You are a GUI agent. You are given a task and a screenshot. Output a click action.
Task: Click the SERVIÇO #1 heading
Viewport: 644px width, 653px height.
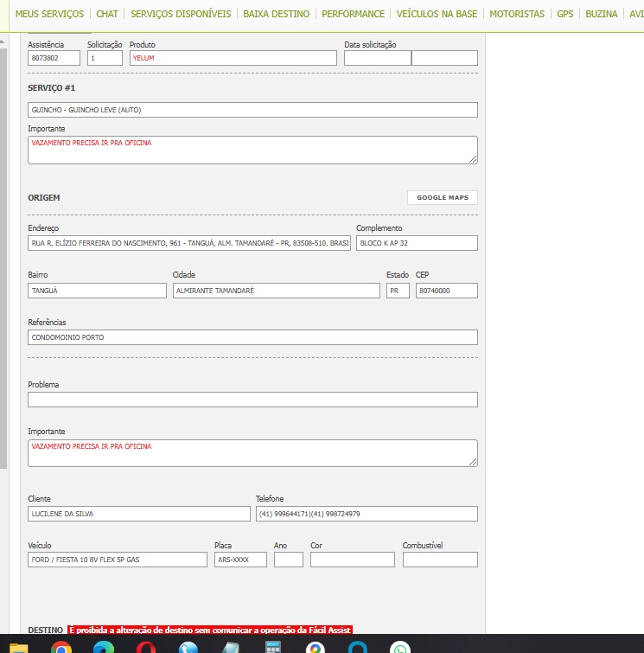(52, 88)
